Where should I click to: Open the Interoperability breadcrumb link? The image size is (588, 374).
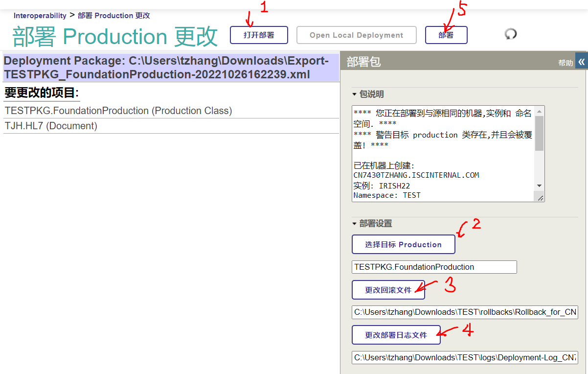point(40,16)
